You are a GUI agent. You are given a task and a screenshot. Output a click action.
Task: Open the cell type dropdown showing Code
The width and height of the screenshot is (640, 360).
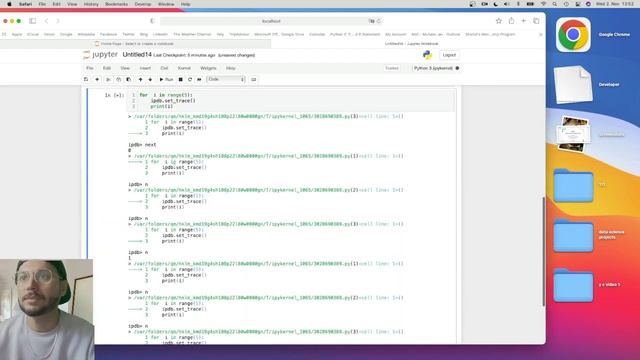pos(226,80)
